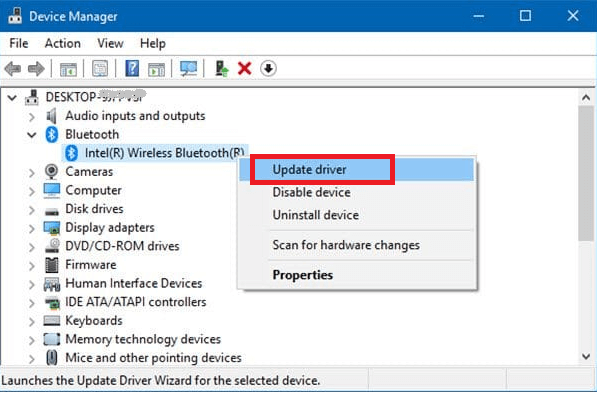Expand Human Interface Devices category
This screenshot has width=597, height=393.
pos(32,284)
